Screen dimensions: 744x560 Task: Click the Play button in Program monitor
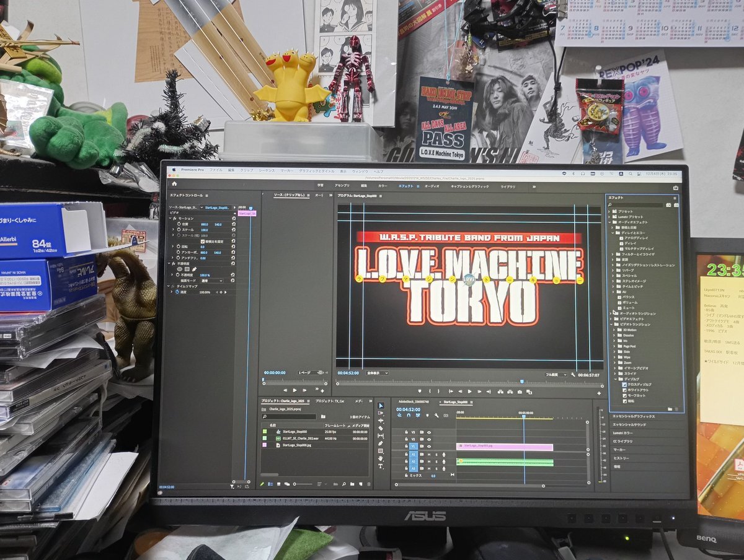tap(469, 392)
